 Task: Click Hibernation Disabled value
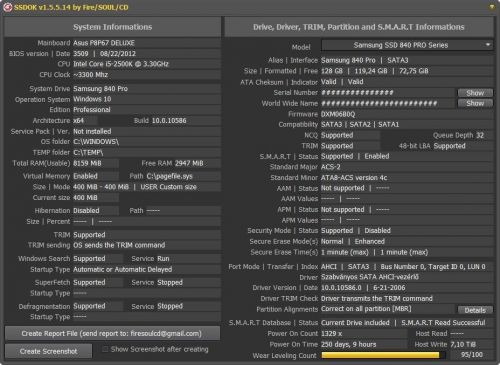(x=86, y=211)
